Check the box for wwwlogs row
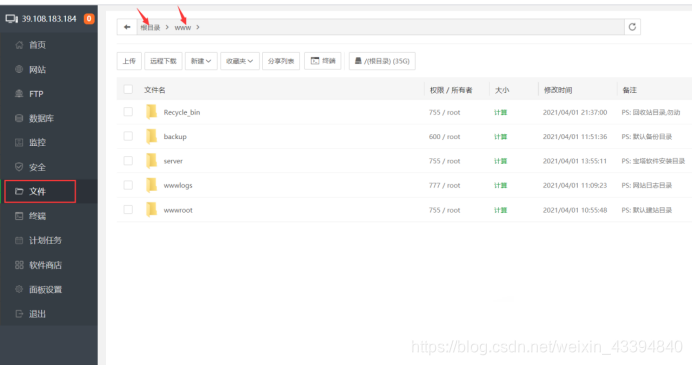Screen dimensions: 692x365 [x=128, y=185]
